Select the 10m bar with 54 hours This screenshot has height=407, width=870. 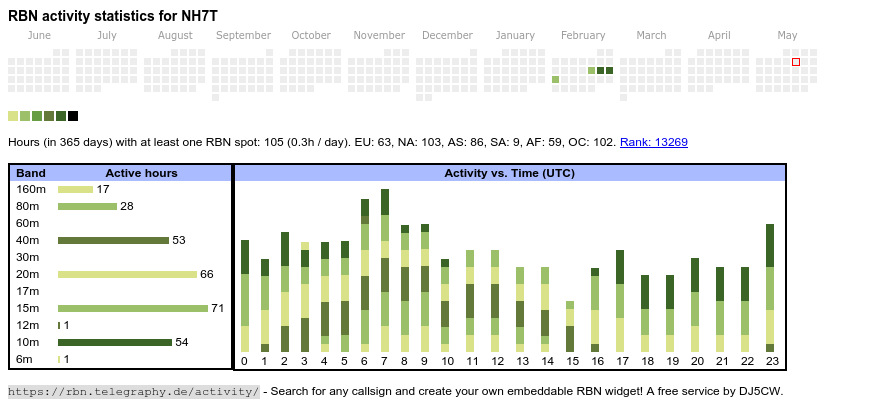(x=114, y=342)
